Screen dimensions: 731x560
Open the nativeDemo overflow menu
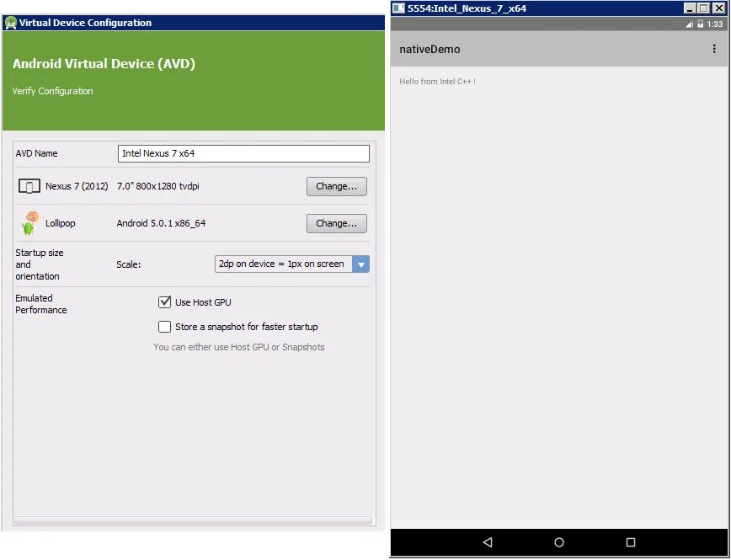[x=714, y=49]
